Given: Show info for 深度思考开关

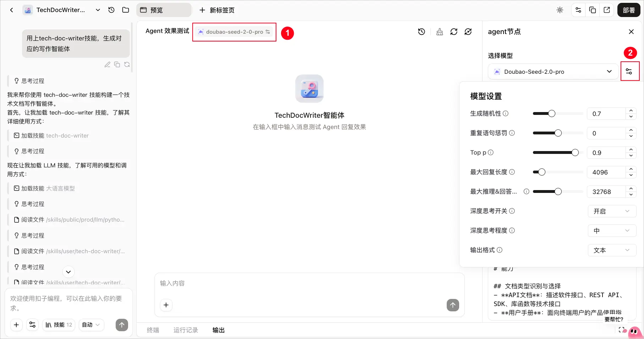Looking at the screenshot, I should pos(512,211).
